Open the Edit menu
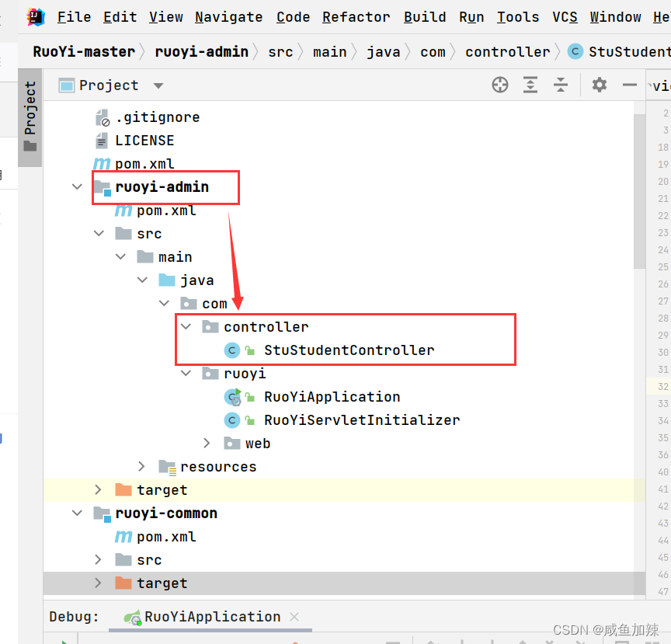The image size is (671, 644). point(120,17)
